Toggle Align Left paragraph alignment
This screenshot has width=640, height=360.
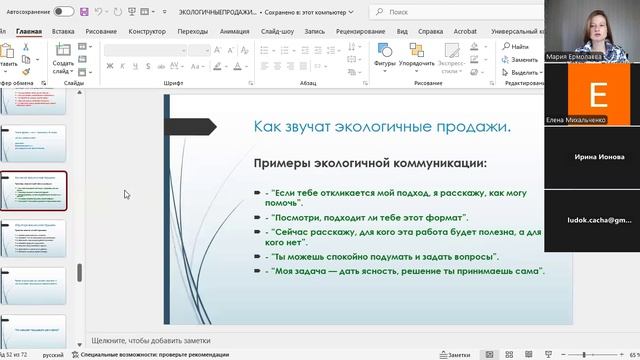264,66
